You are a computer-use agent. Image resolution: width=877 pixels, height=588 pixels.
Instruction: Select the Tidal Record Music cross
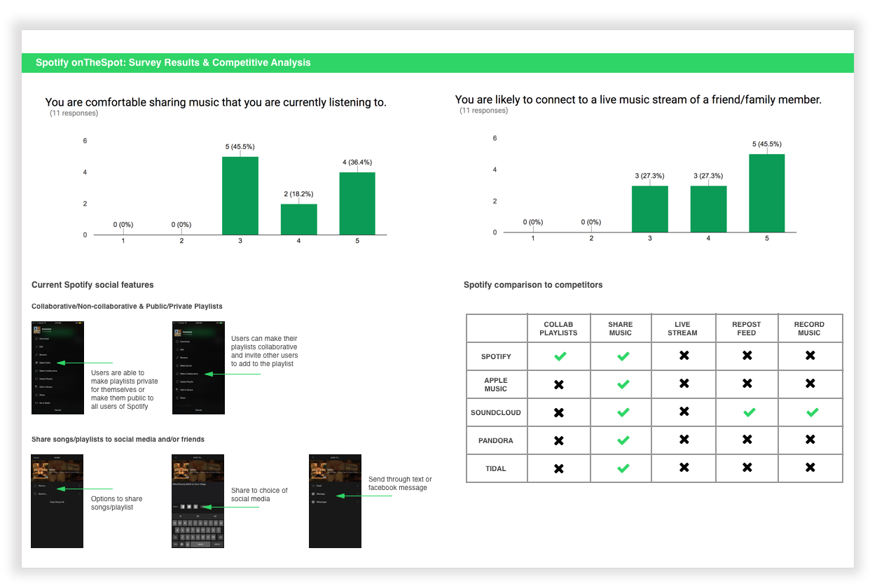point(810,468)
